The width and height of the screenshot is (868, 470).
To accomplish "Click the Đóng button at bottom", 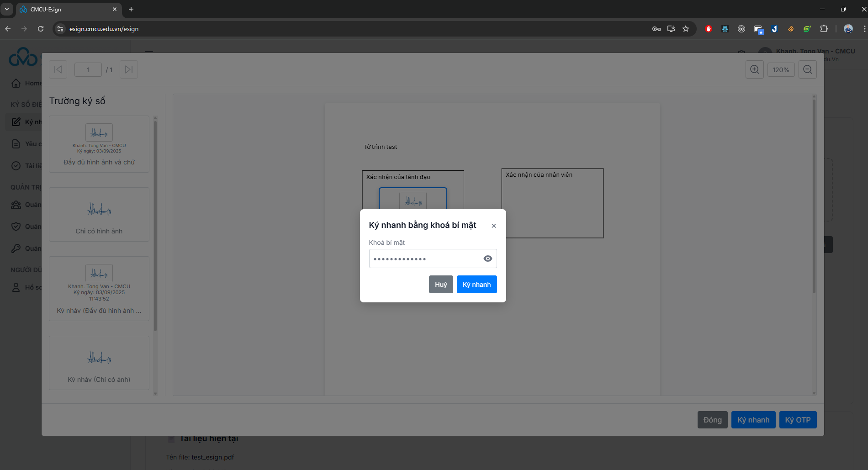I will point(712,420).
